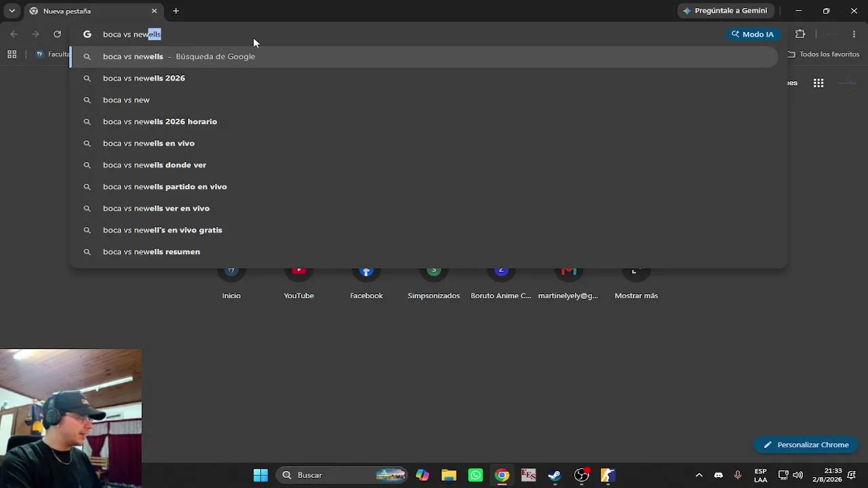Open the network tray icon

[x=783, y=475]
